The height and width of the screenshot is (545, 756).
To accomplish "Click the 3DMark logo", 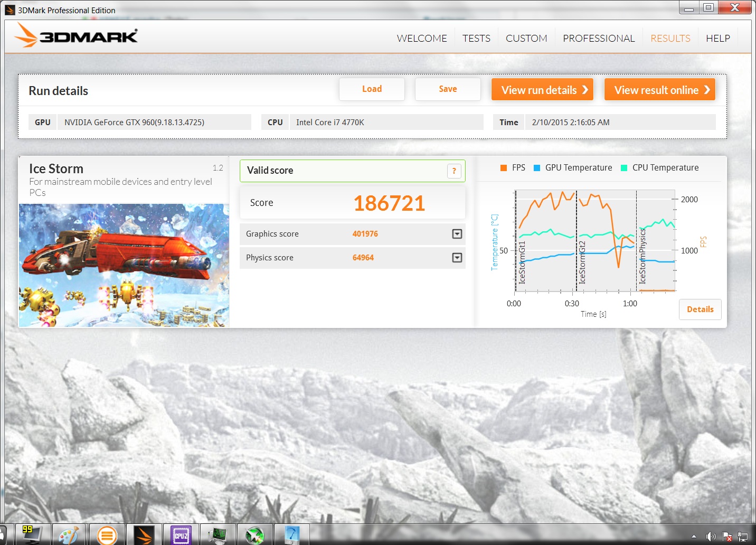I will [x=76, y=36].
